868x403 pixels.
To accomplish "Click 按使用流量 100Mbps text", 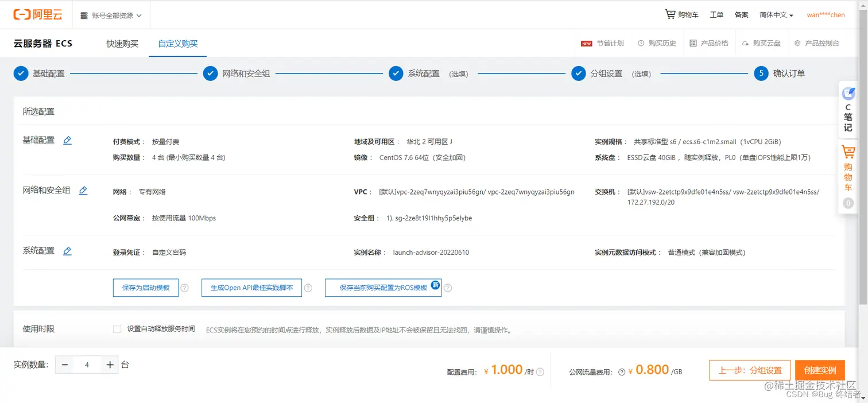I will (x=184, y=218).
